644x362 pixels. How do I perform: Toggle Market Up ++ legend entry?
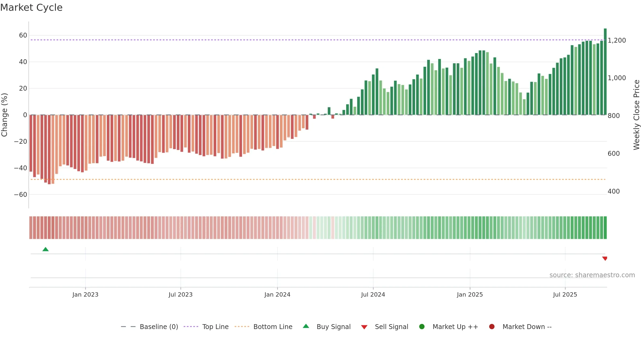click(x=449, y=327)
